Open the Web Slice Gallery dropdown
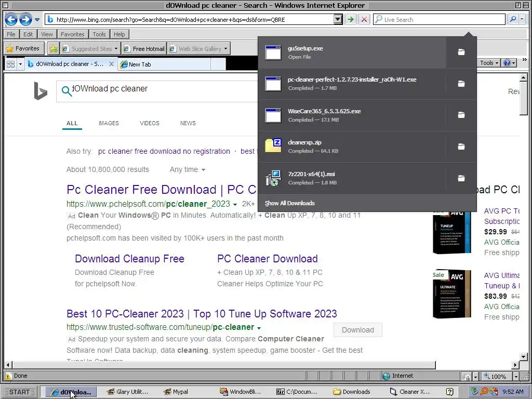This screenshot has width=532, height=399. pos(199,49)
